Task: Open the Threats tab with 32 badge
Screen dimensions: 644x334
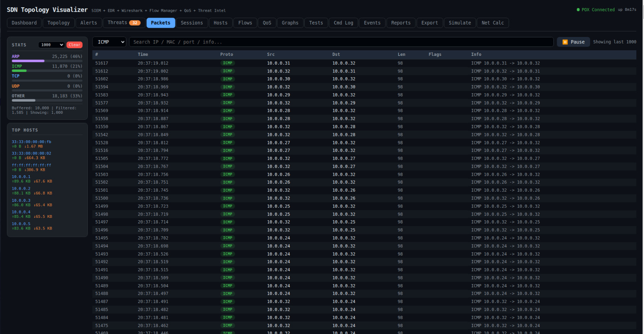Action: pos(124,23)
